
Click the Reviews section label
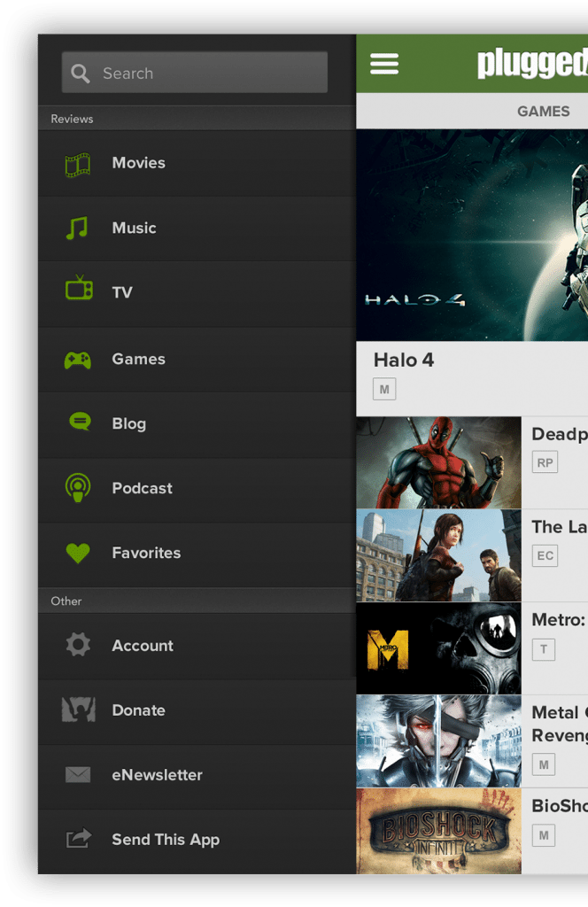[x=72, y=119]
